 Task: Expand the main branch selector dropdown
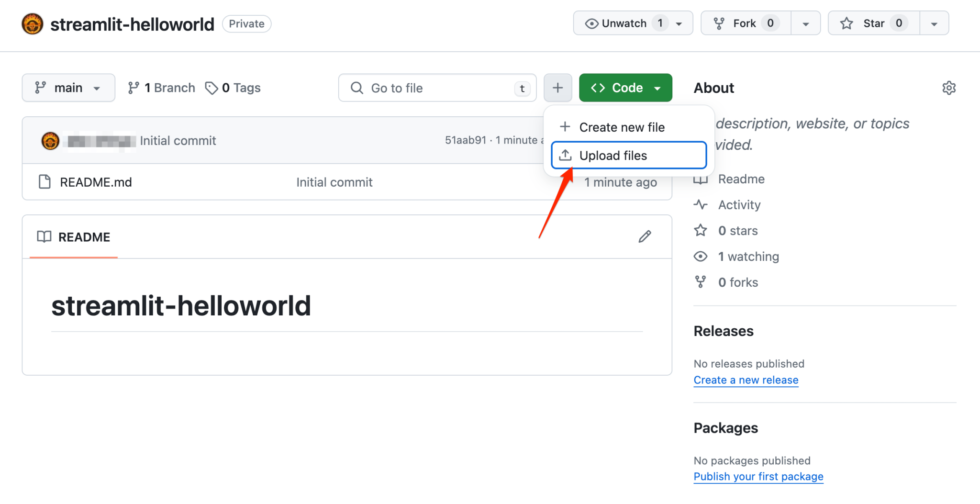coord(68,88)
